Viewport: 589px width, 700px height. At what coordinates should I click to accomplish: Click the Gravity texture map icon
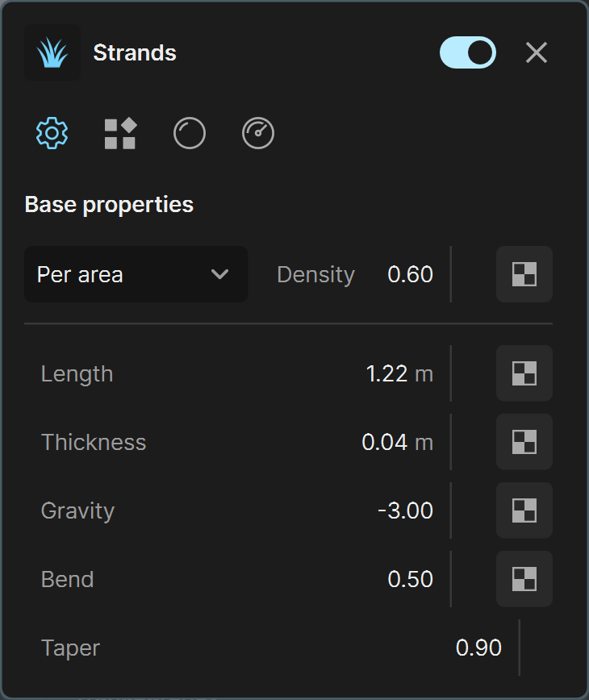pyautogui.click(x=524, y=510)
